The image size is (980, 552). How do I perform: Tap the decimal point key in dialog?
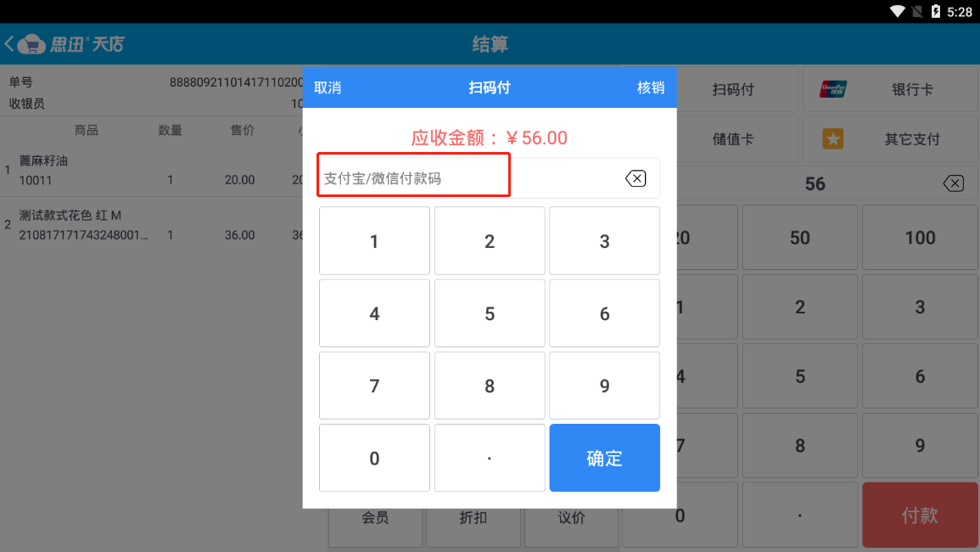tap(490, 458)
